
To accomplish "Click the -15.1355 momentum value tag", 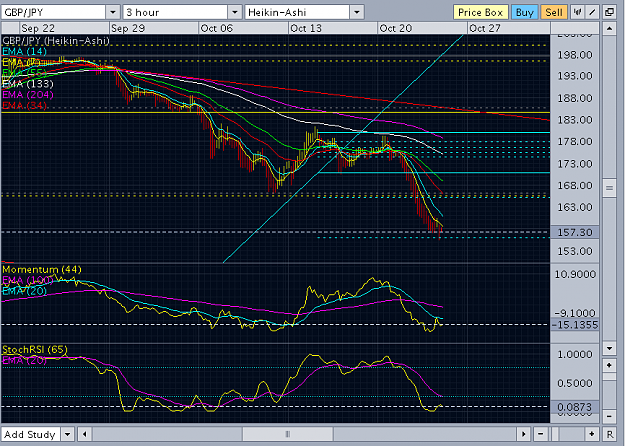I will [574, 325].
